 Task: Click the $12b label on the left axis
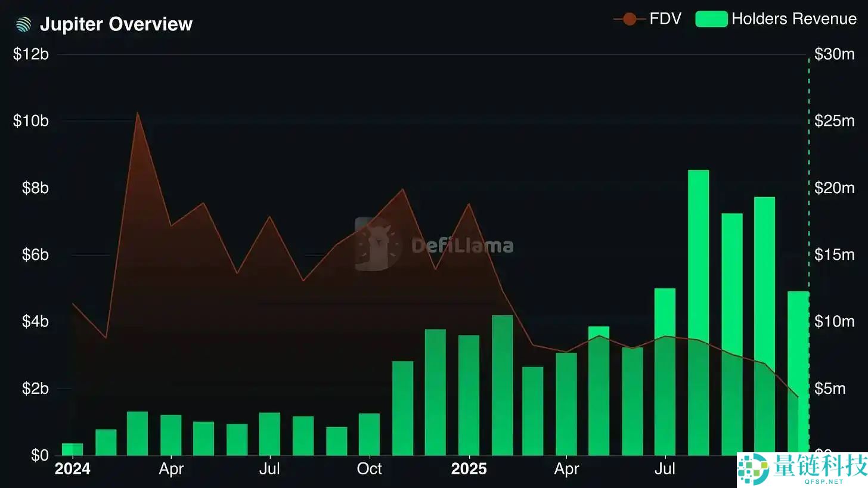[30, 54]
